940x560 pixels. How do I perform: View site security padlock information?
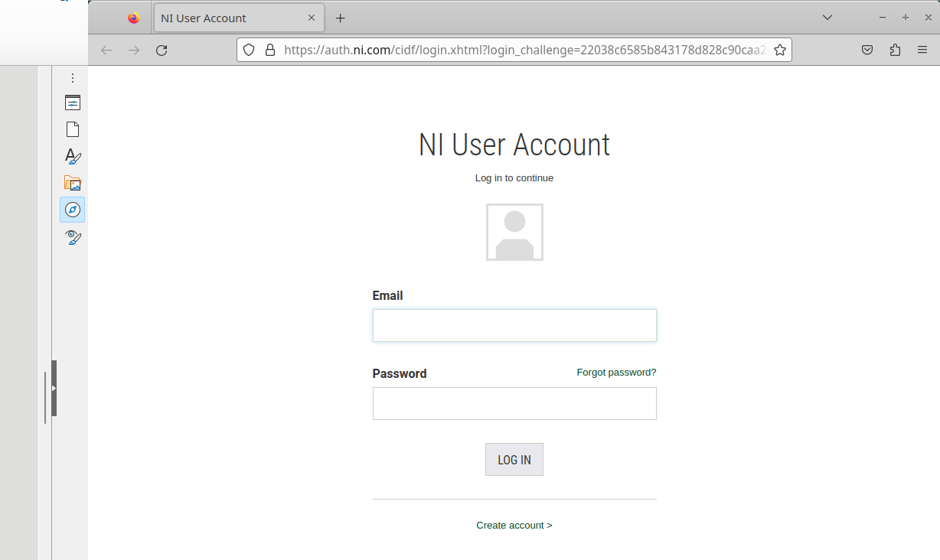tap(269, 50)
